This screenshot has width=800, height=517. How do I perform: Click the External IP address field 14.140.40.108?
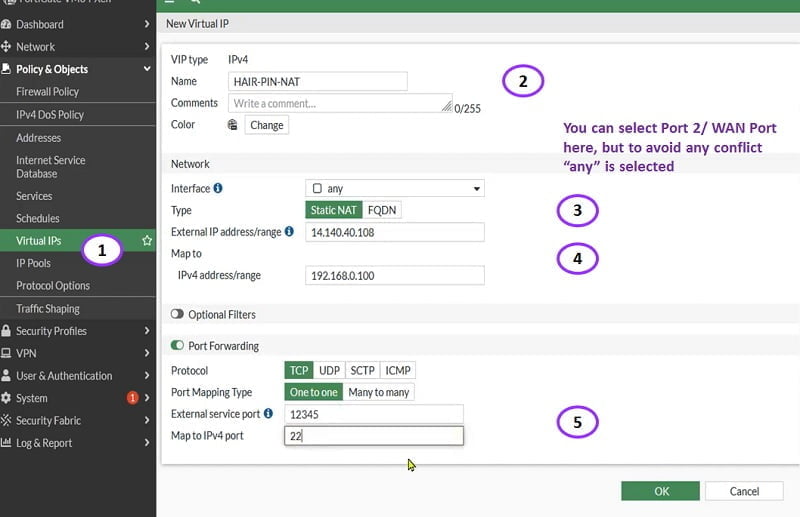tap(395, 232)
